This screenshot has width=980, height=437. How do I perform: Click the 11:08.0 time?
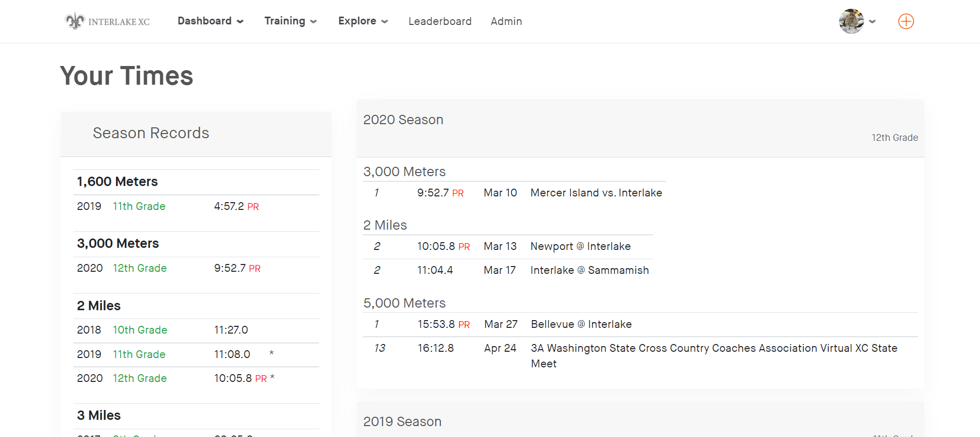click(x=232, y=354)
